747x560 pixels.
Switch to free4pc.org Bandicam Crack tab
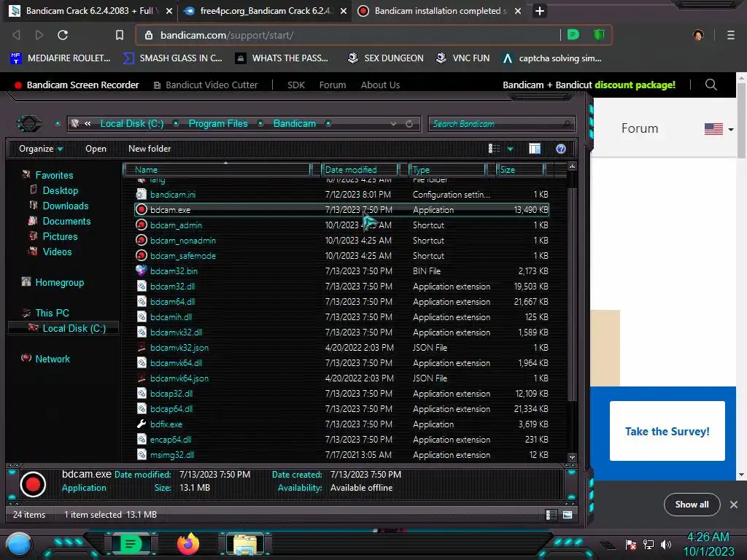coord(266,10)
